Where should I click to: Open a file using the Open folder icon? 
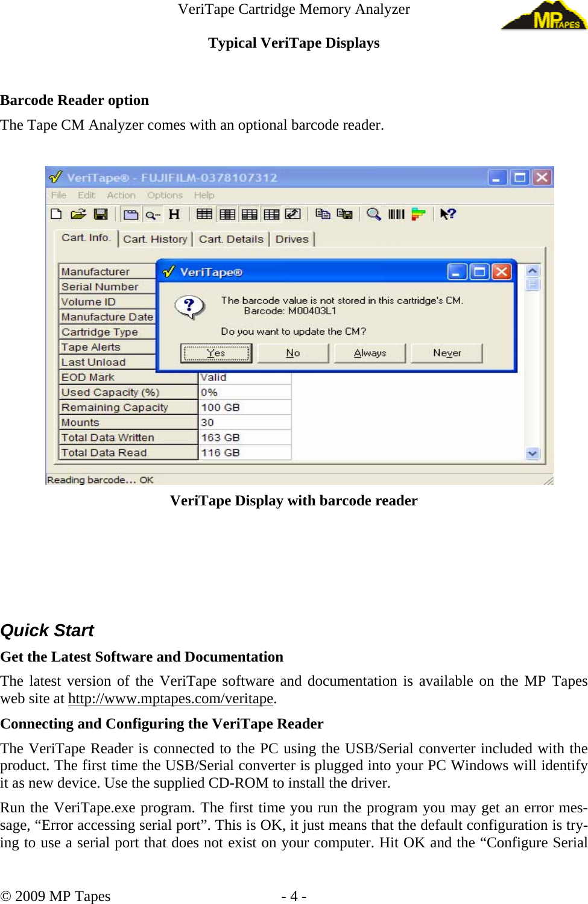(x=78, y=214)
